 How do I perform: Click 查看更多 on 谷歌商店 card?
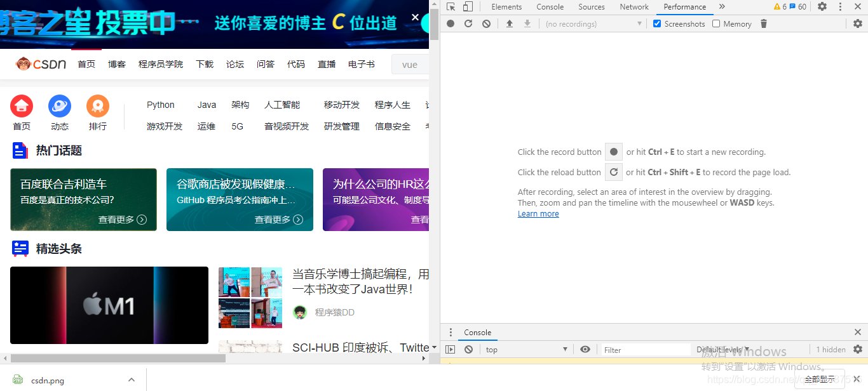tap(279, 220)
